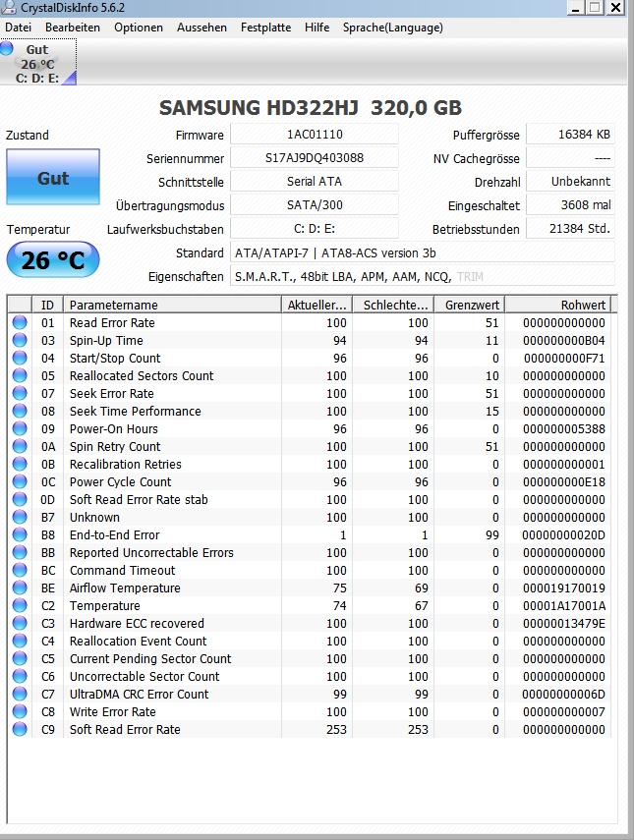Click status orb for C2 Temperature

20,605
